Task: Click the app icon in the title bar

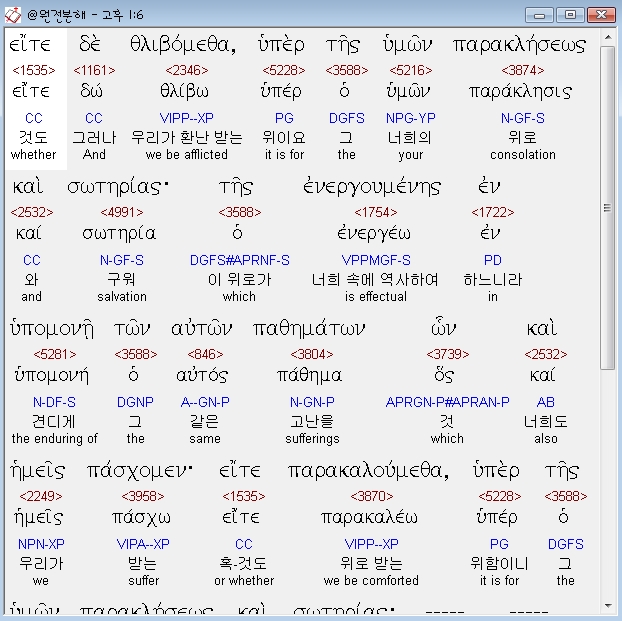Action: pos(13,15)
